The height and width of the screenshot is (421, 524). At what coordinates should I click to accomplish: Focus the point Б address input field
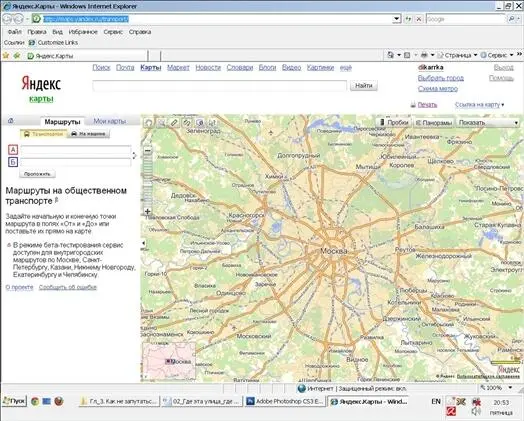[76, 162]
